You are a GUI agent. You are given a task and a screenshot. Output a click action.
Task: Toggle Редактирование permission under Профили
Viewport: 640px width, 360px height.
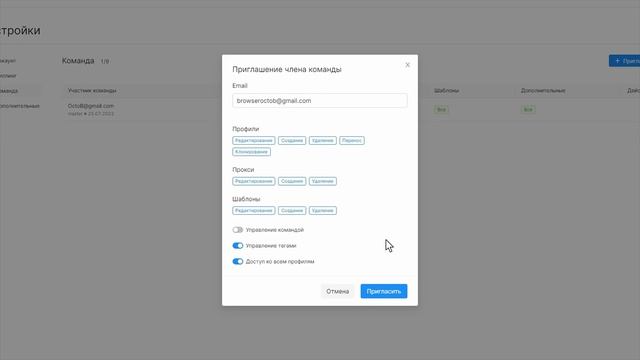pyautogui.click(x=253, y=140)
